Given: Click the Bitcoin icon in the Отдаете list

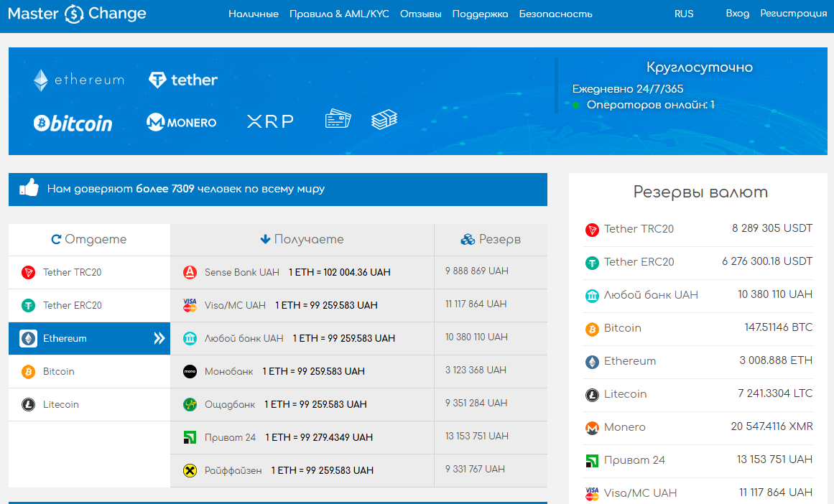Looking at the screenshot, I should (x=28, y=372).
